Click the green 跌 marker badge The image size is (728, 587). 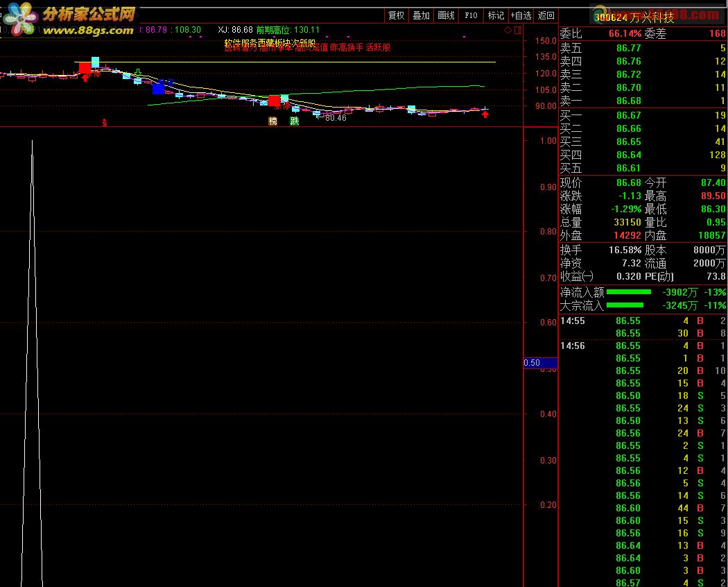point(295,121)
